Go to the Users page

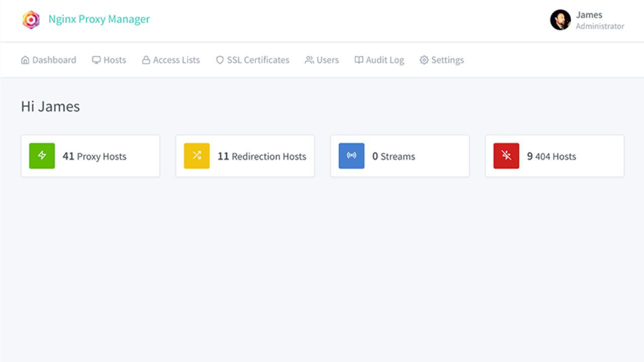point(322,60)
